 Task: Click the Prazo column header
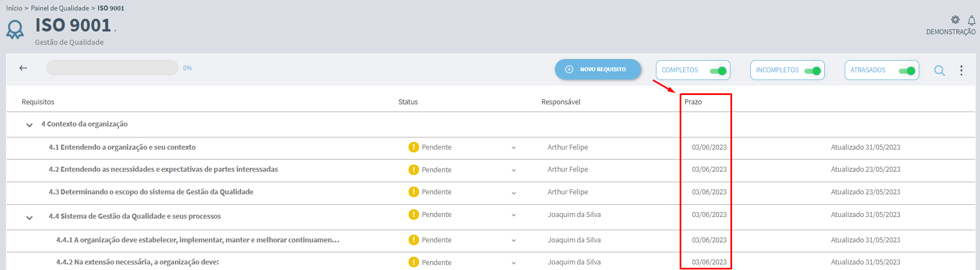click(693, 102)
